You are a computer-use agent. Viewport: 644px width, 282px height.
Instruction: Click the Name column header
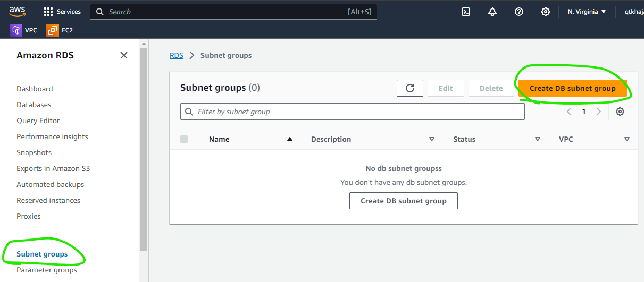pyautogui.click(x=219, y=139)
